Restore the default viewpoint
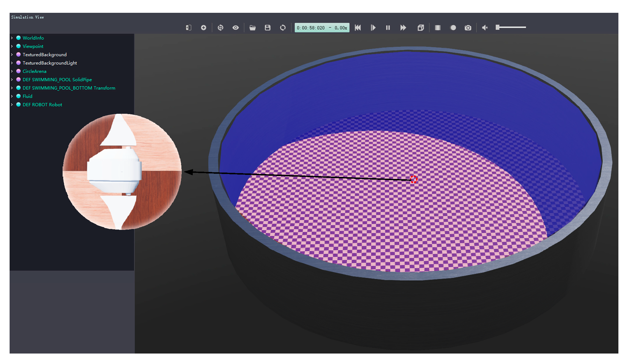Screen dimensions: 628x364 click(x=220, y=28)
